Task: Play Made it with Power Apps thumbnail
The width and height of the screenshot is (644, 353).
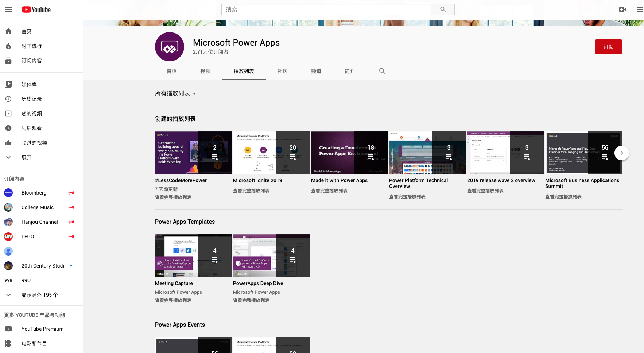Action: [349, 153]
